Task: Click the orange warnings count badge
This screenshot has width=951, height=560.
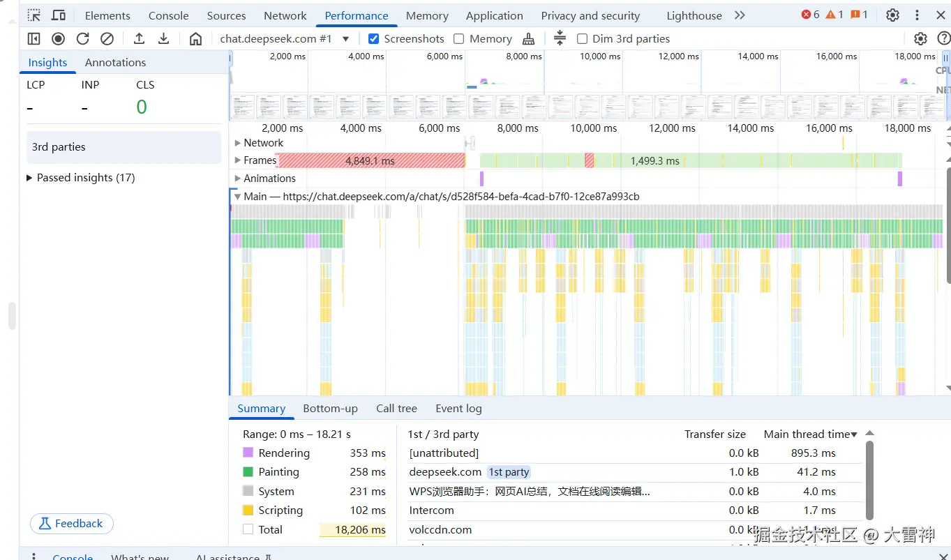Action: pos(834,15)
